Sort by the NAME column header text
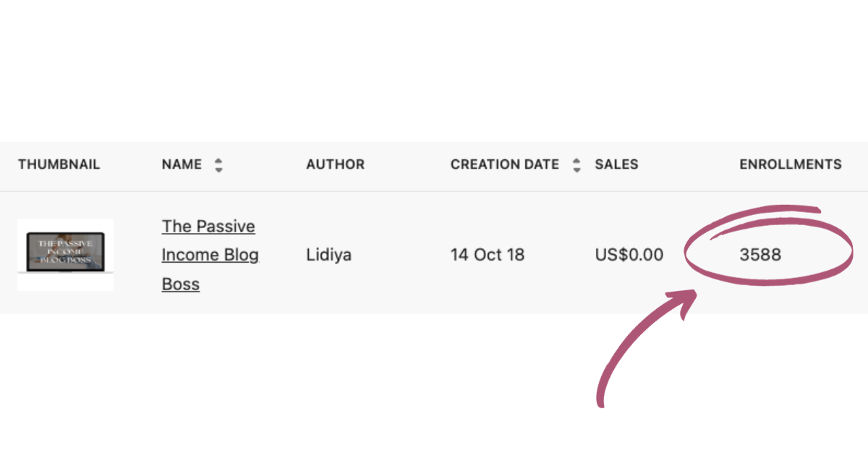Image resolution: width=868 pixels, height=456 pixels. point(182,164)
